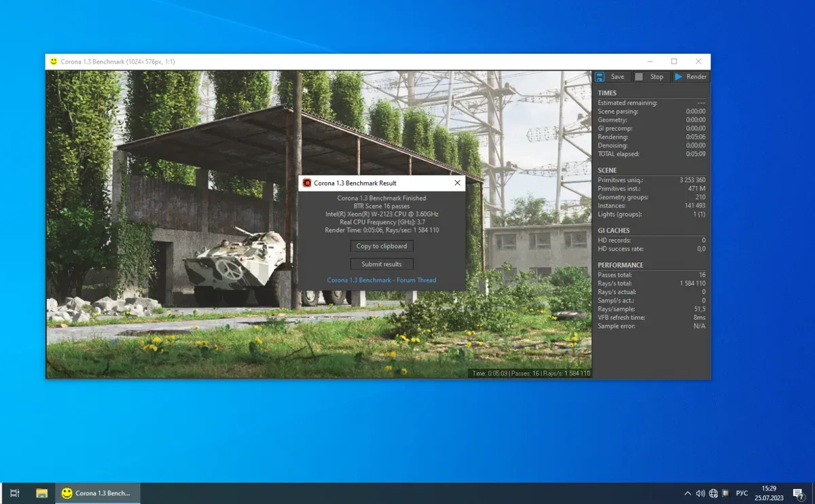Maximize the Corona Benchmark window
815x504 pixels.
674,61
